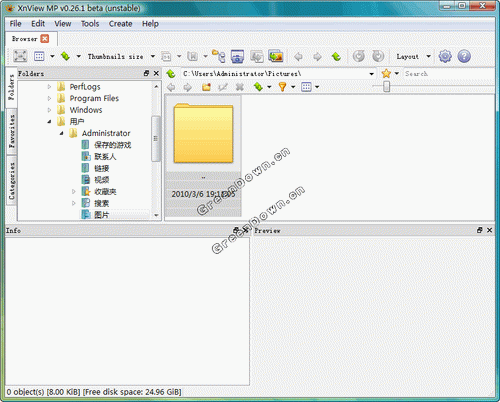The width and height of the screenshot is (500, 402).
Task: Close the Folders panel
Action: 156,73
